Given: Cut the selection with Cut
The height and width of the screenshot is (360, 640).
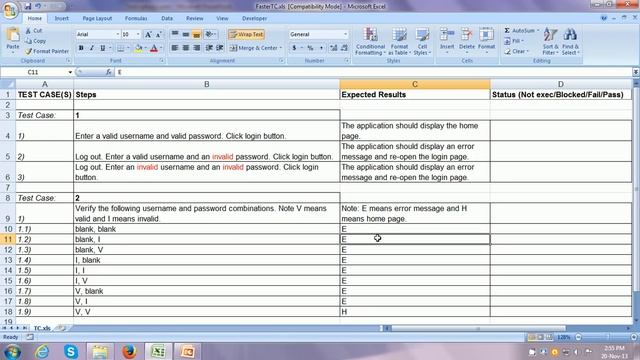Looking at the screenshot, I should (34, 31).
